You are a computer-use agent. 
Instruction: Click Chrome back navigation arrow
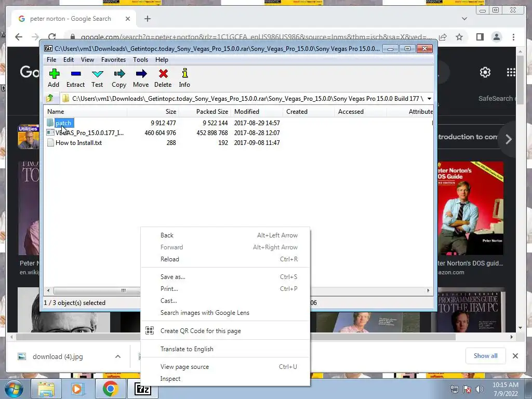[x=19, y=37]
